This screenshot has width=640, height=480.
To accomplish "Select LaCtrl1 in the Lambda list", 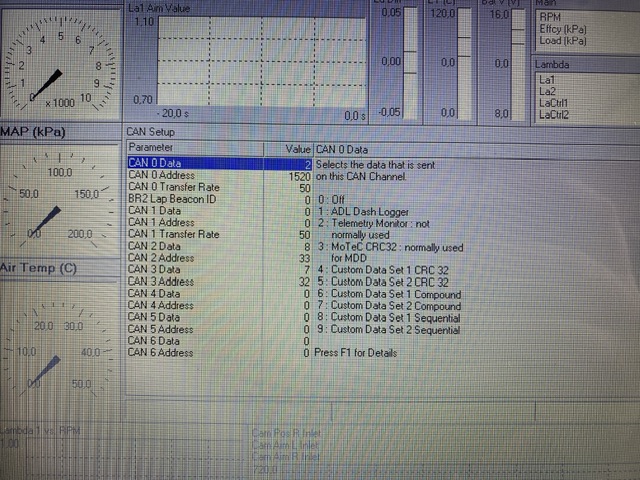I will point(553,103).
